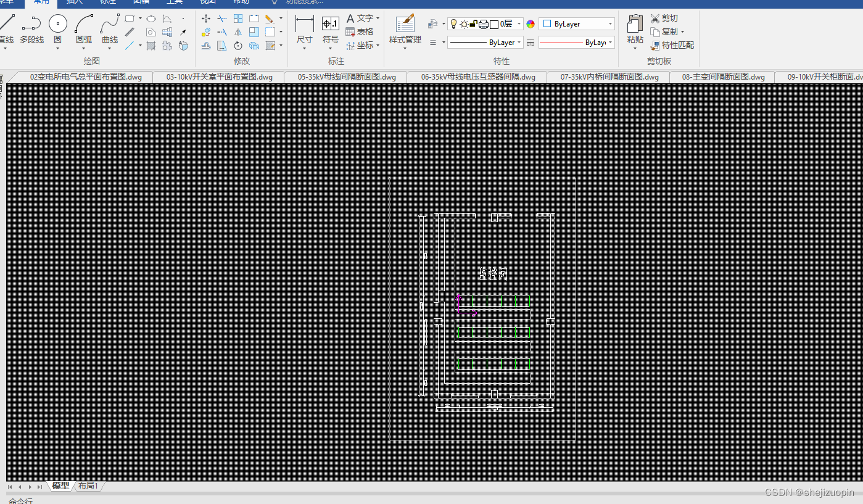Switch to the 布局1 layout tab
Viewport: 863px width, 504px height.
coord(88,486)
